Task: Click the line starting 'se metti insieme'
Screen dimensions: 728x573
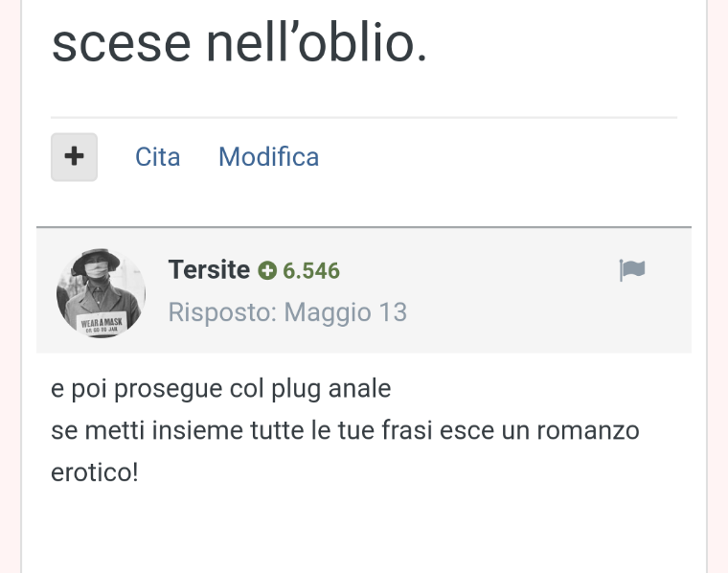Action: tap(345, 430)
